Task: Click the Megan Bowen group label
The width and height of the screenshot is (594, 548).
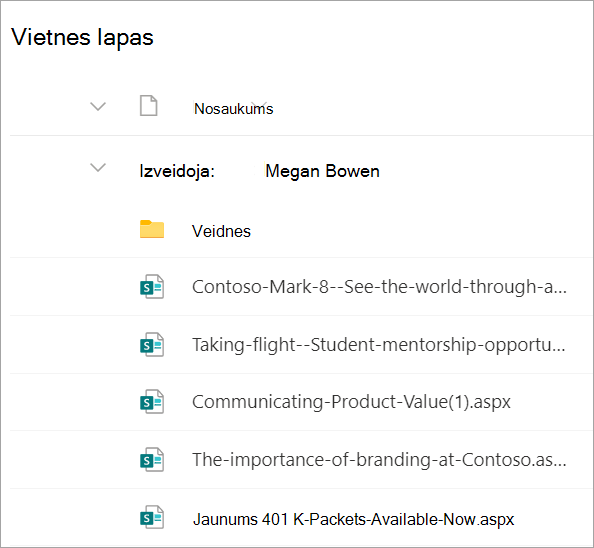Action: [322, 171]
